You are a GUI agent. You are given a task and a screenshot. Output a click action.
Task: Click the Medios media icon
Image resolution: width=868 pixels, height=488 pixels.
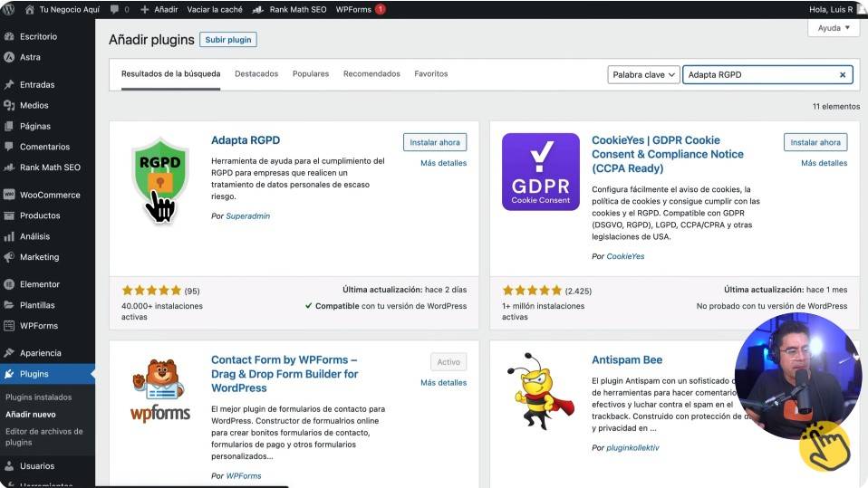[x=9, y=105]
